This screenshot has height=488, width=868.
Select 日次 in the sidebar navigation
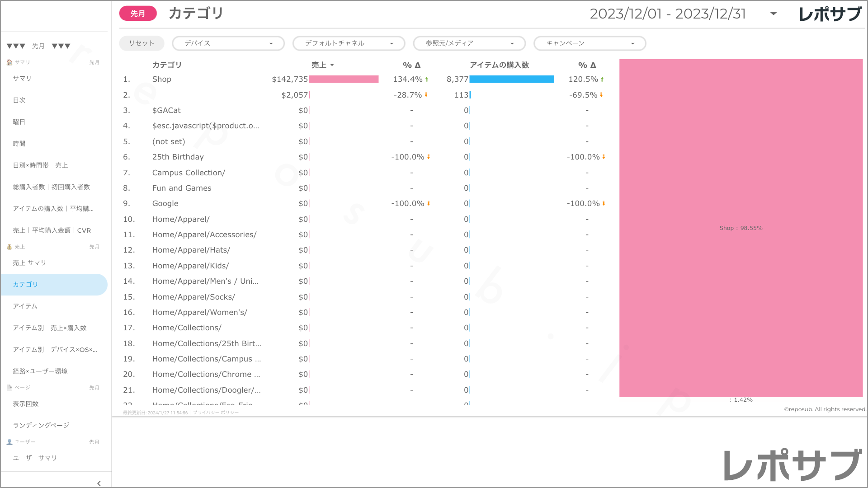[x=19, y=100]
